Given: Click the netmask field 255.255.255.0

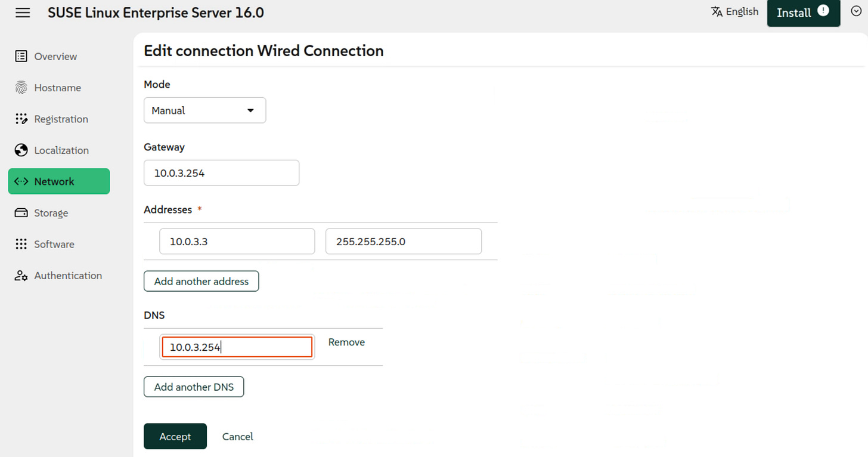Looking at the screenshot, I should (x=404, y=242).
